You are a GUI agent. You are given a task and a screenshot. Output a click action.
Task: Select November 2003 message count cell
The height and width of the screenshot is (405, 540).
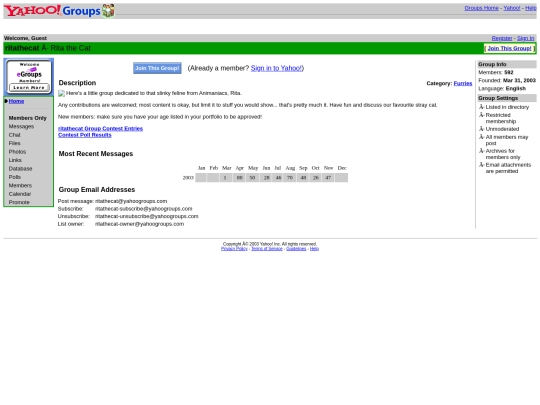pos(328,178)
